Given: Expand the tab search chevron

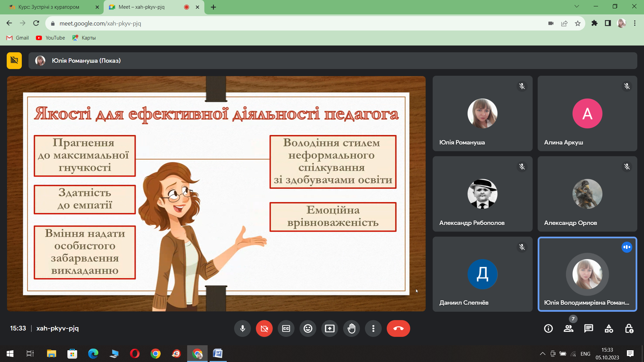Looking at the screenshot, I should coord(577,6).
